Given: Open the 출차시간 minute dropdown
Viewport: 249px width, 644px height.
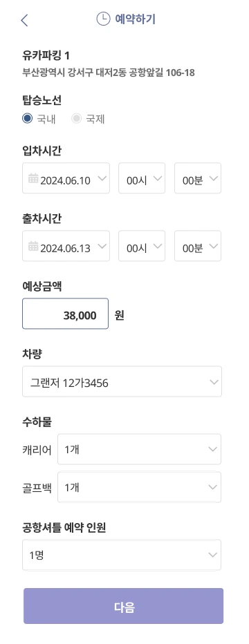Looking at the screenshot, I should [198, 246].
